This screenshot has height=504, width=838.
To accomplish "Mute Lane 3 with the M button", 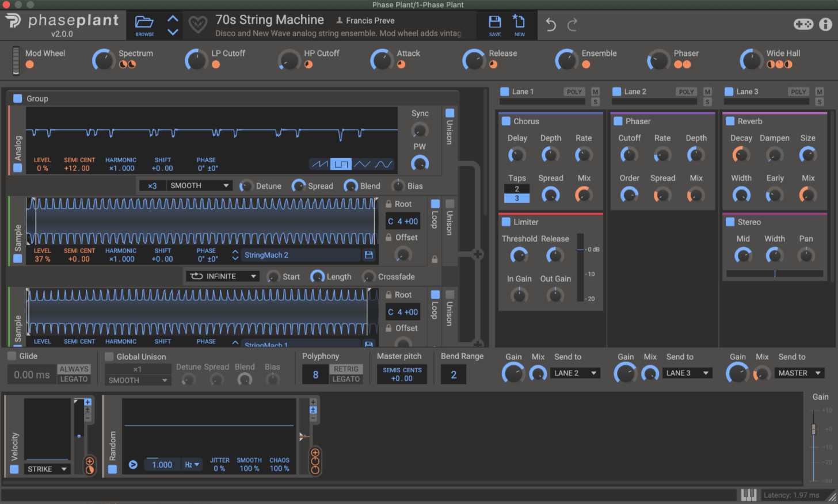I will pyautogui.click(x=820, y=92).
